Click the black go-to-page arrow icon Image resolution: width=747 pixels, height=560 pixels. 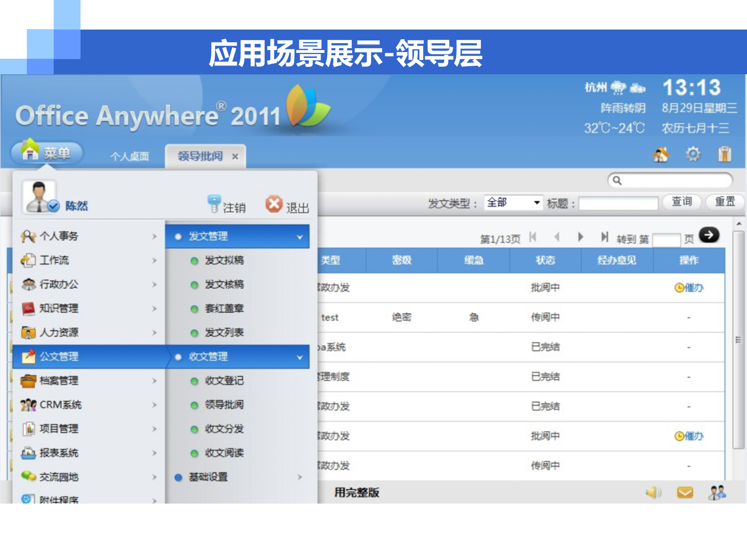tap(710, 234)
